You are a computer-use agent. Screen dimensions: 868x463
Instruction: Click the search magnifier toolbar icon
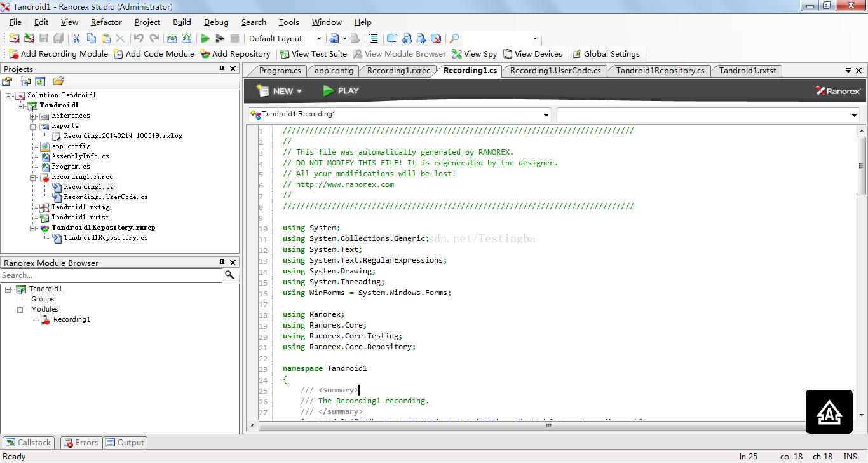coord(454,38)
